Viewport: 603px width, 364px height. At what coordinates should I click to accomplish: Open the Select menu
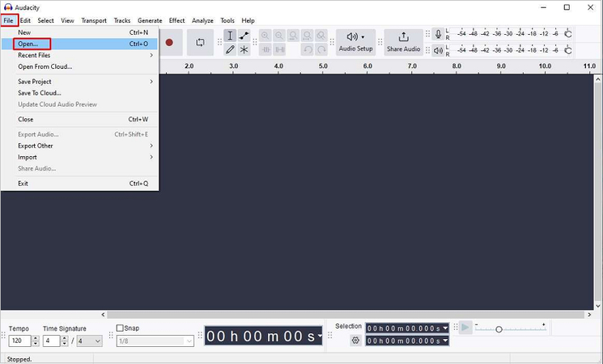[46, 20]
